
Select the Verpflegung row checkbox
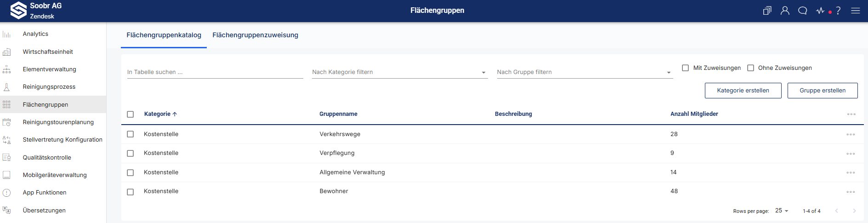(130, 154)
